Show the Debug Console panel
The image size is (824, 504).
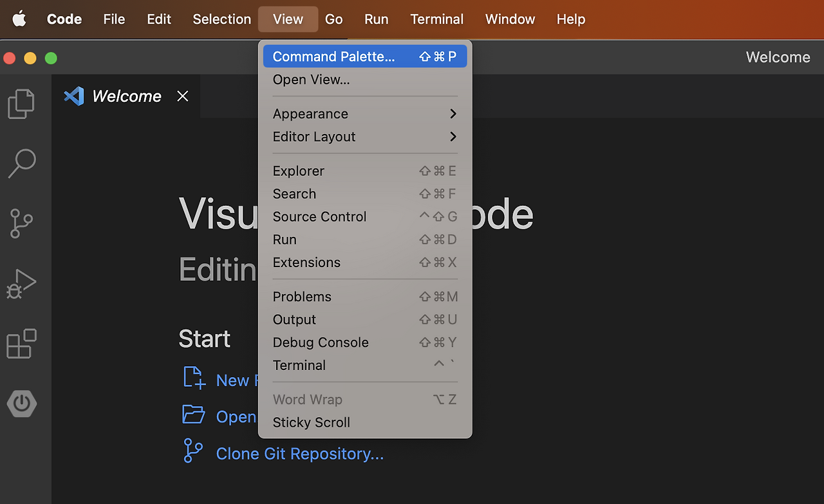[321, 342]
